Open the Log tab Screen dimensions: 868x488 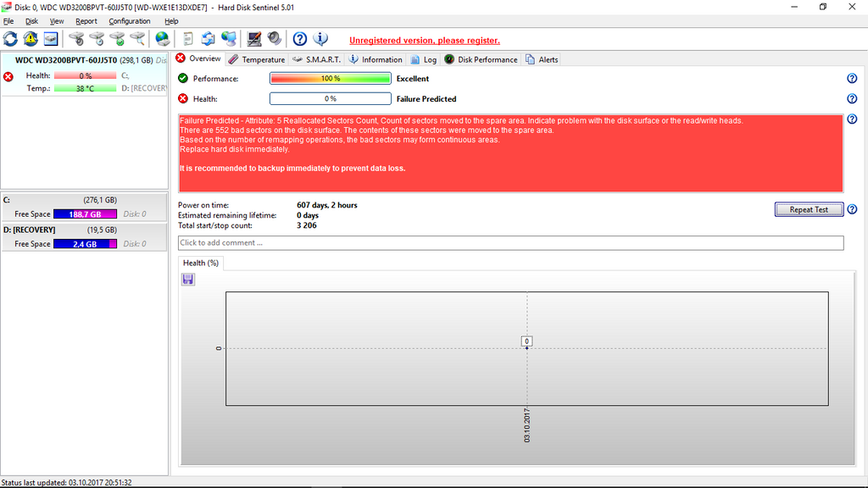424,60
